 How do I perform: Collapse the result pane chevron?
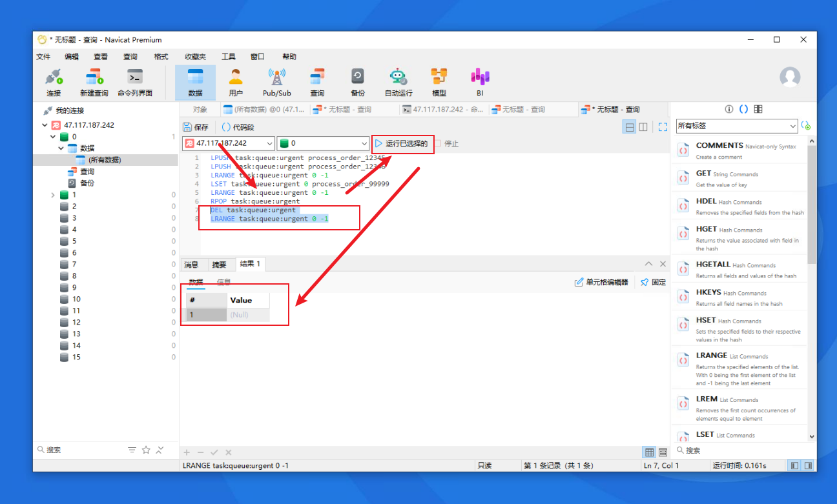(x=648, y=264)
